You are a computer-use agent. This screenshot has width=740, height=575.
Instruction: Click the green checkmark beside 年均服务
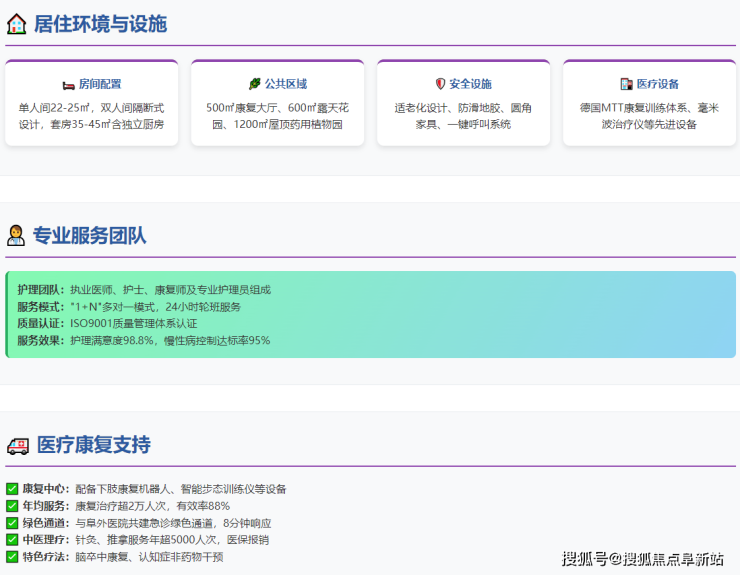12,506
